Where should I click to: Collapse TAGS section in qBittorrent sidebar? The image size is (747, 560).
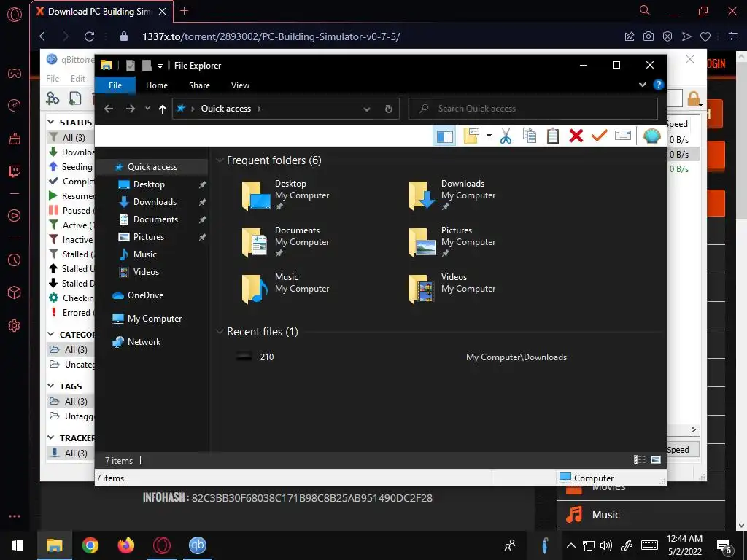pos(51,386)
